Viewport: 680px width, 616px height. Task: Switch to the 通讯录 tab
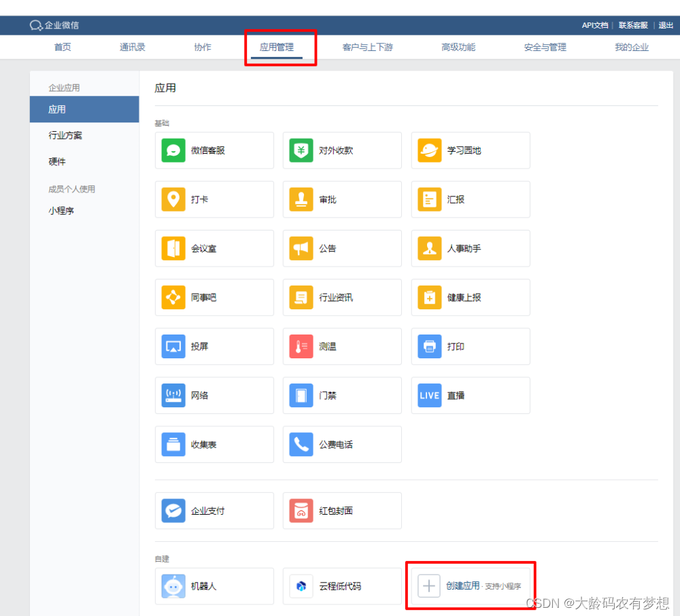click(x=133, y=47)
